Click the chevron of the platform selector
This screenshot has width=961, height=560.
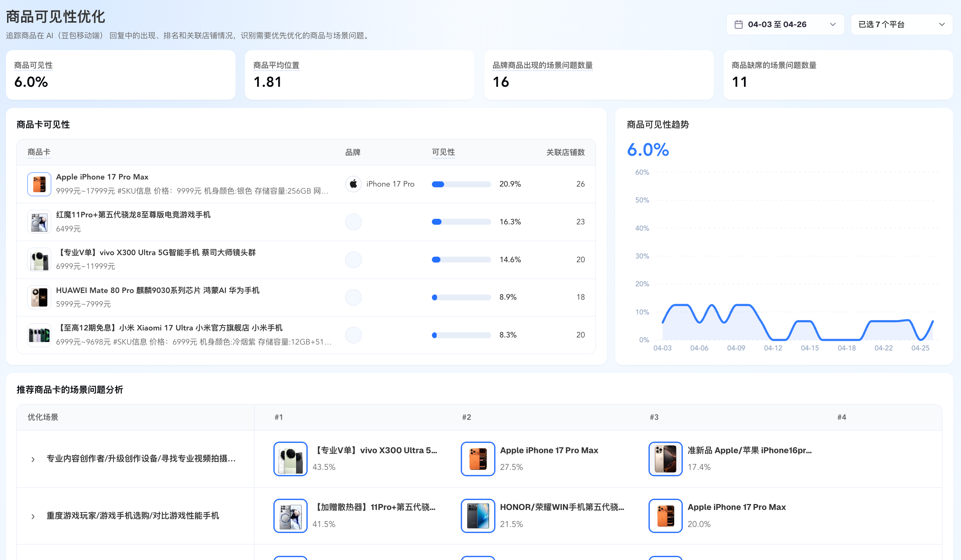coord(942,24)
